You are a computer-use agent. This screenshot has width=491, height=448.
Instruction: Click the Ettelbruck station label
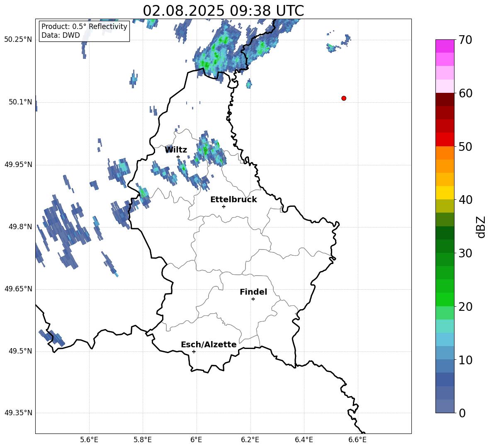tap(233, 200)
